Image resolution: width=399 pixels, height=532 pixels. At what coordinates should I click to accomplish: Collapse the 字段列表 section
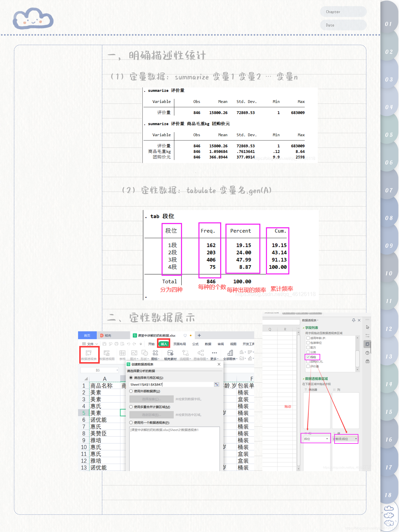(303, 328)
